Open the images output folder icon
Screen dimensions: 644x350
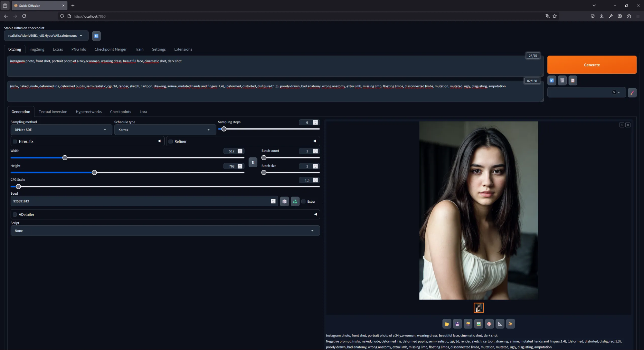pyautogui.click(x=447, y=324)
